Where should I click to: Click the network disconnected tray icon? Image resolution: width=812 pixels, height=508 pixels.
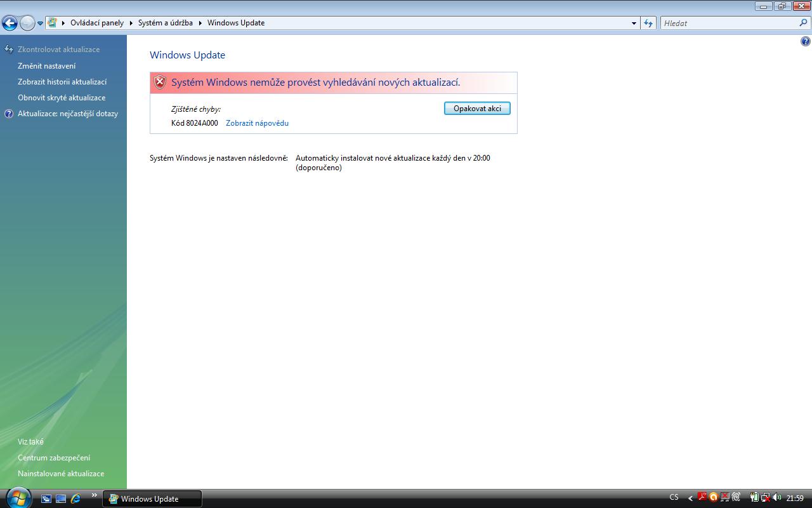[766, 498]
